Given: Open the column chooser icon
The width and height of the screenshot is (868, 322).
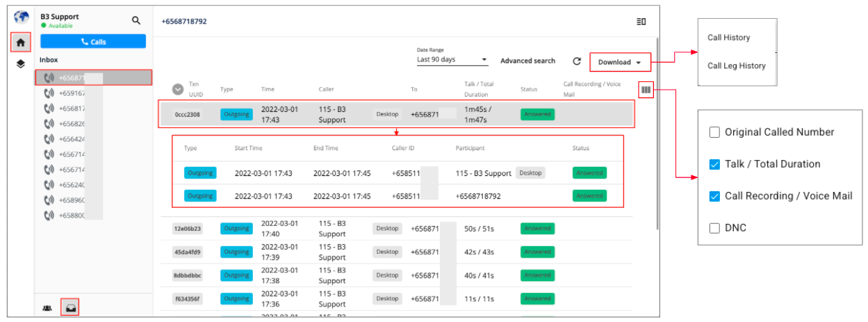Looking at the screenshot, I should point(646,89).
